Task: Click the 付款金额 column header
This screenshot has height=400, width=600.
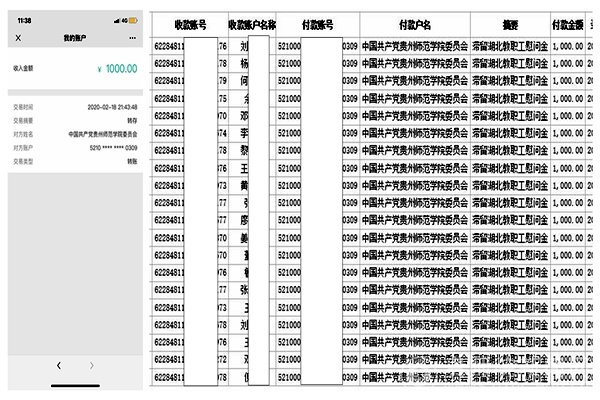Action: (x=567, y=23)
